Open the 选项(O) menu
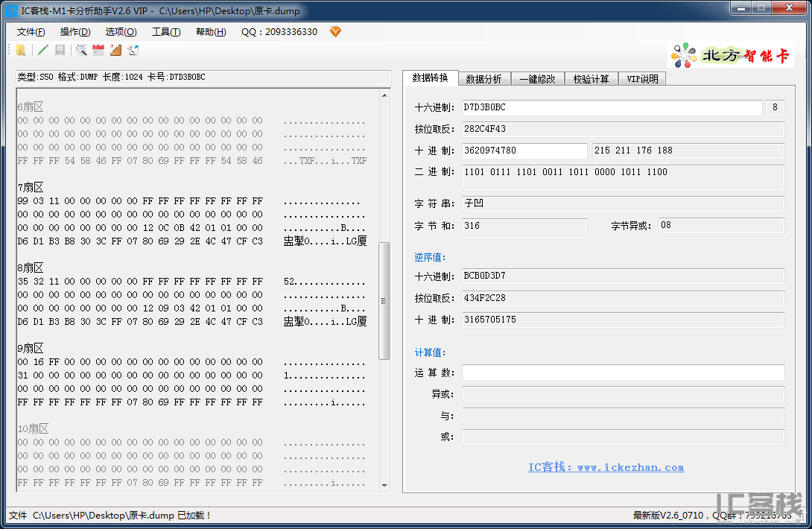The image size is (812, 529). [121, 32]
